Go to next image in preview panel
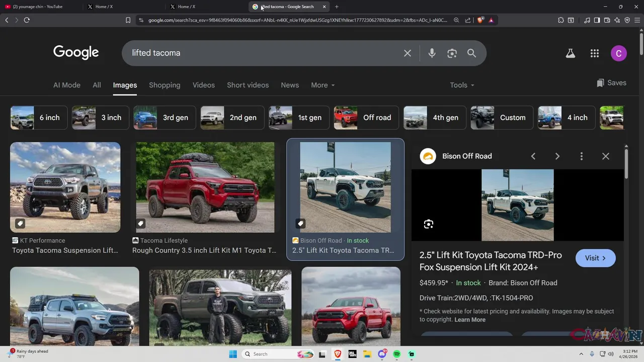 pyautogui.click(x=557, y=156)
